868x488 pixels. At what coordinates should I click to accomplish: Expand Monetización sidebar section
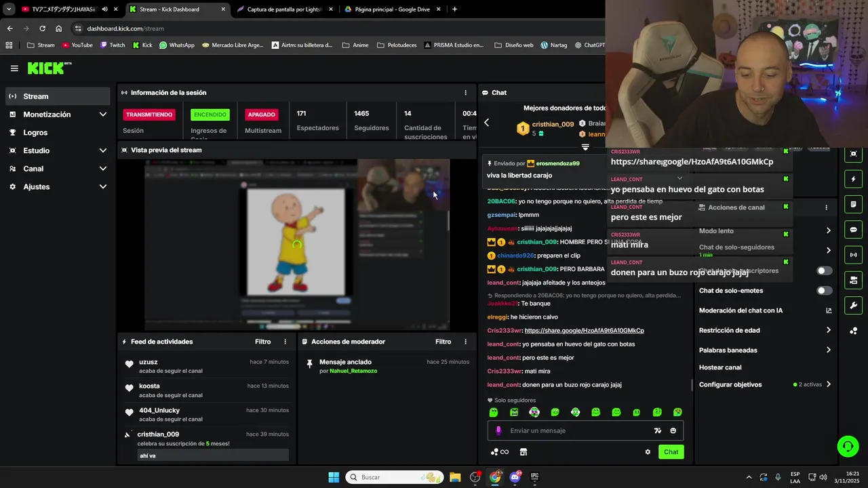pos(103,115)
